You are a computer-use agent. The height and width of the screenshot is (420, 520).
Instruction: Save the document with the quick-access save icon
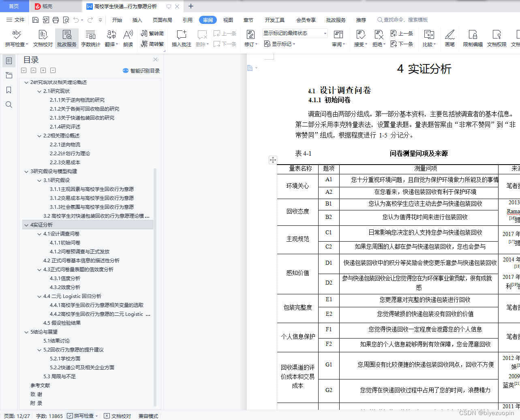[35, 20]
